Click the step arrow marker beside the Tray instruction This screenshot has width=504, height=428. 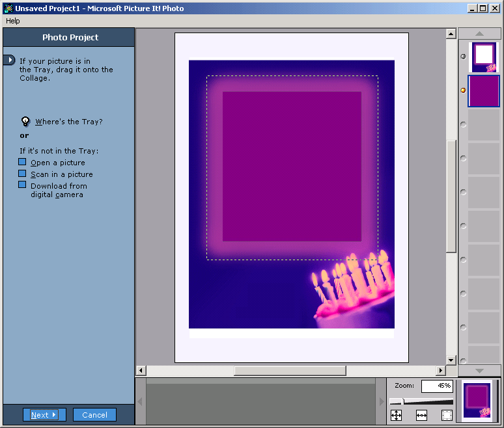[8, 60]
